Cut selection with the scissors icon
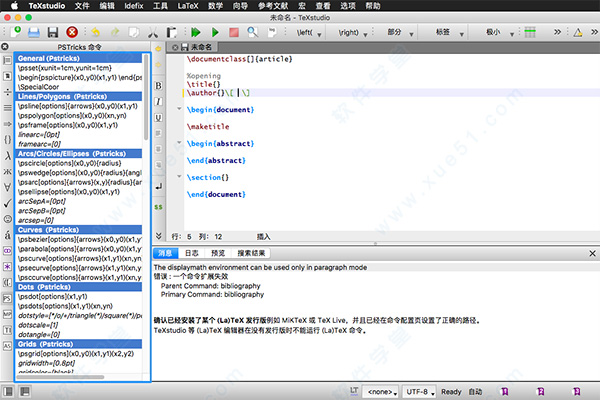Image resolution: width=600 pixels, height=400 pixels. [x=153, y=33]
